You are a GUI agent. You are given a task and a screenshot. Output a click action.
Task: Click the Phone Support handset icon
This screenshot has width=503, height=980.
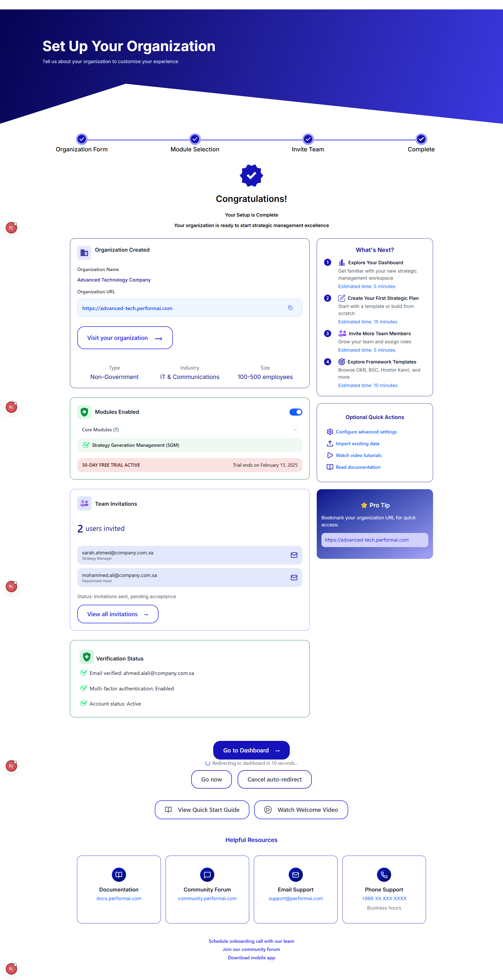click(x=384, y=875)
